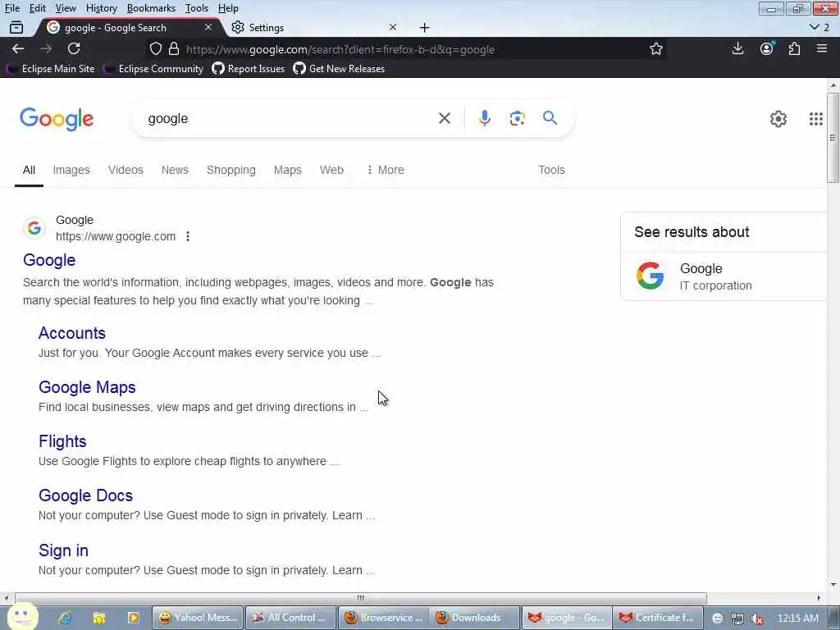Open Get New Releases bookmark
This screenshot has height=630, width=840.
click(339, 69)
